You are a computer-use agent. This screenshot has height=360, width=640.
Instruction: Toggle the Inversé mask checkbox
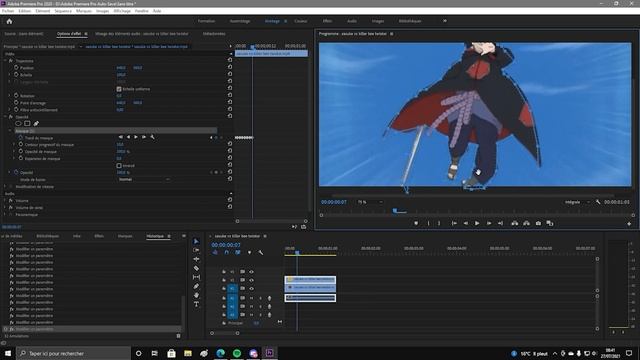click(119, 166)
